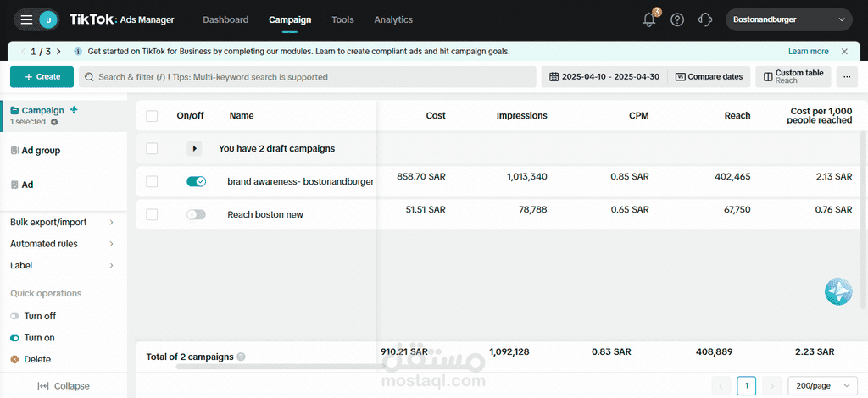Click the banner info icon
868x398 pixels.
(x=78, y=52)
